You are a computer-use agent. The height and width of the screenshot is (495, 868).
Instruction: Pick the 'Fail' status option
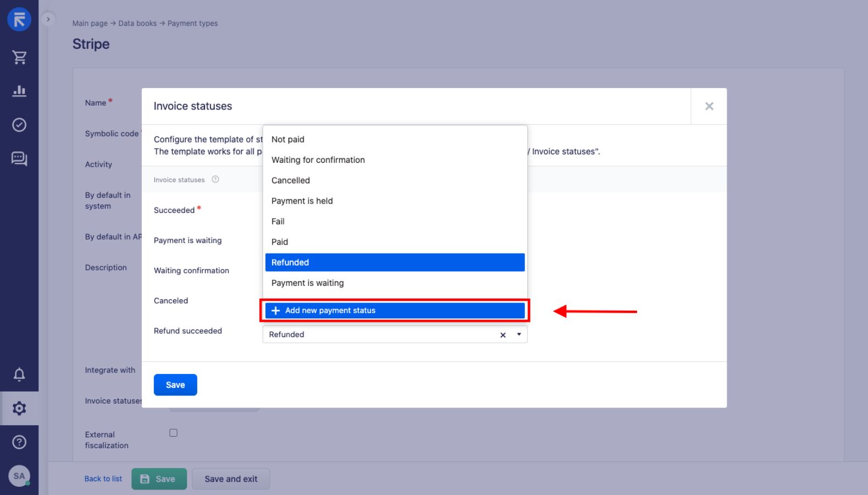click(395, 222)
